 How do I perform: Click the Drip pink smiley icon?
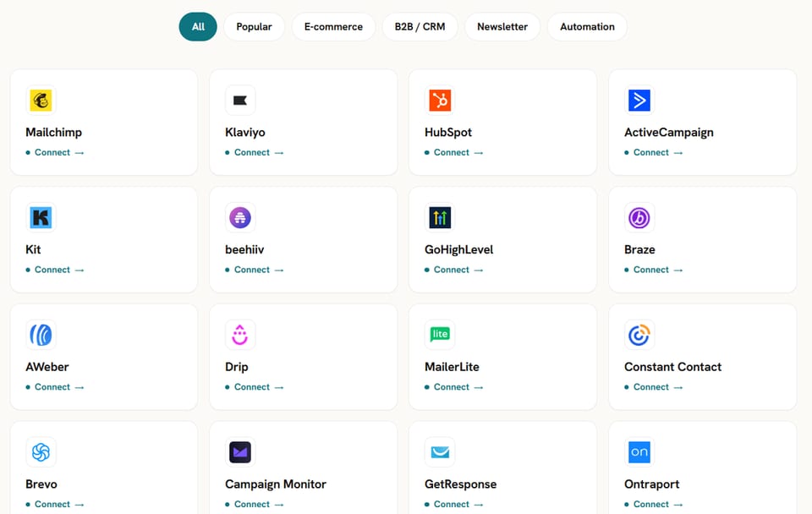[240, 335]
